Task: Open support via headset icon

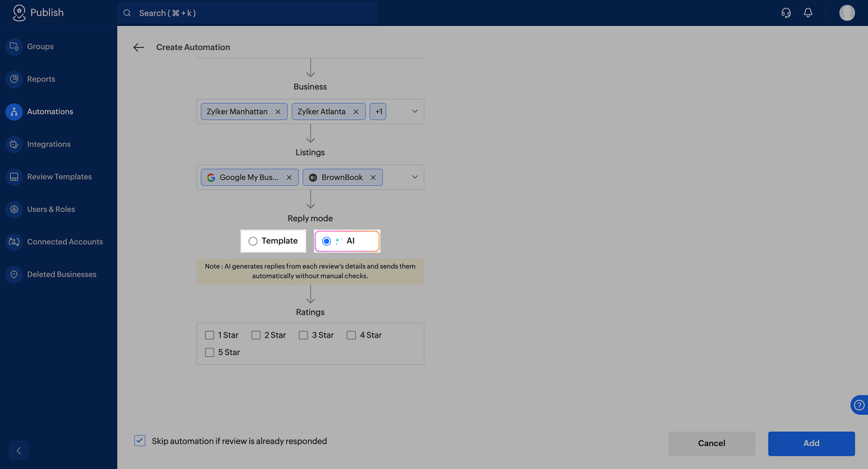Action: coord(786,13)
